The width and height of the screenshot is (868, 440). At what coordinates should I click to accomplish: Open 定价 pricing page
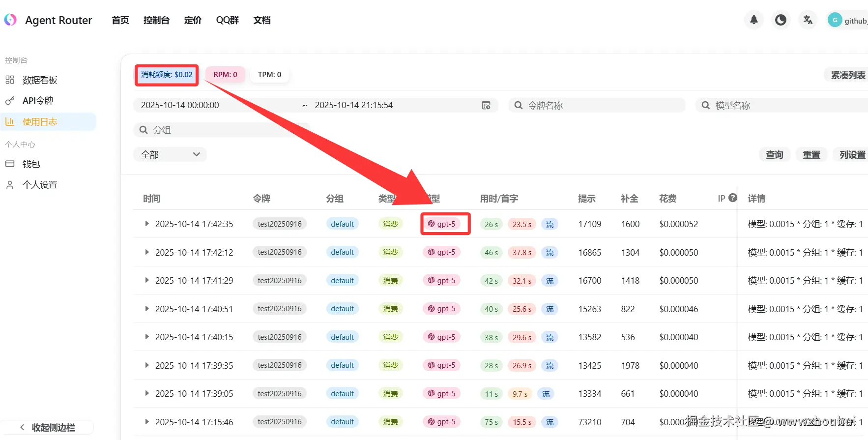coord(193,20)
